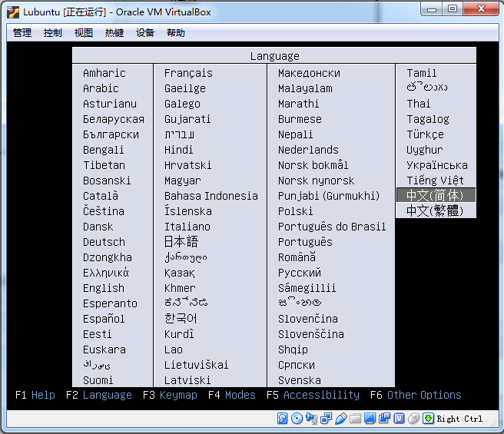Select Norsk bokmål language

point(313,165)
